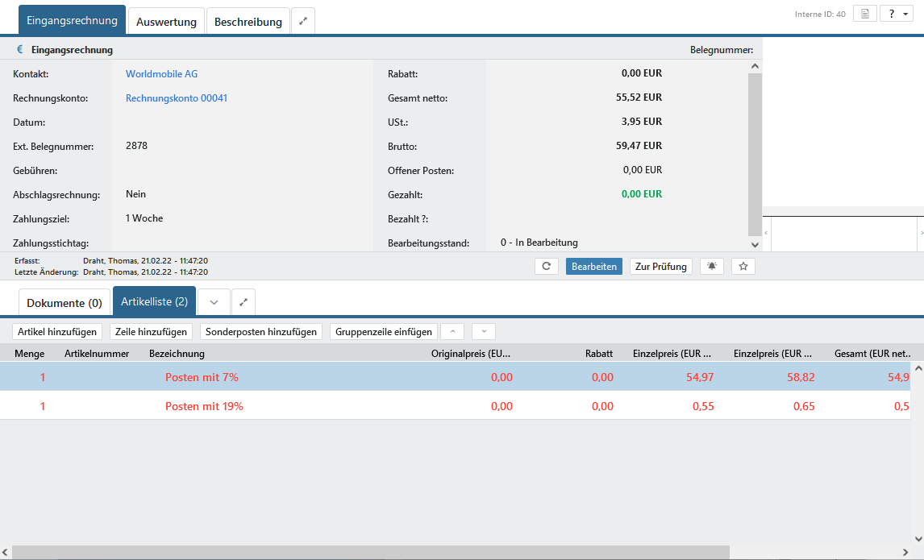Open the Worldmobile AG contact link
924x560 pixels.
click(161, 74)
